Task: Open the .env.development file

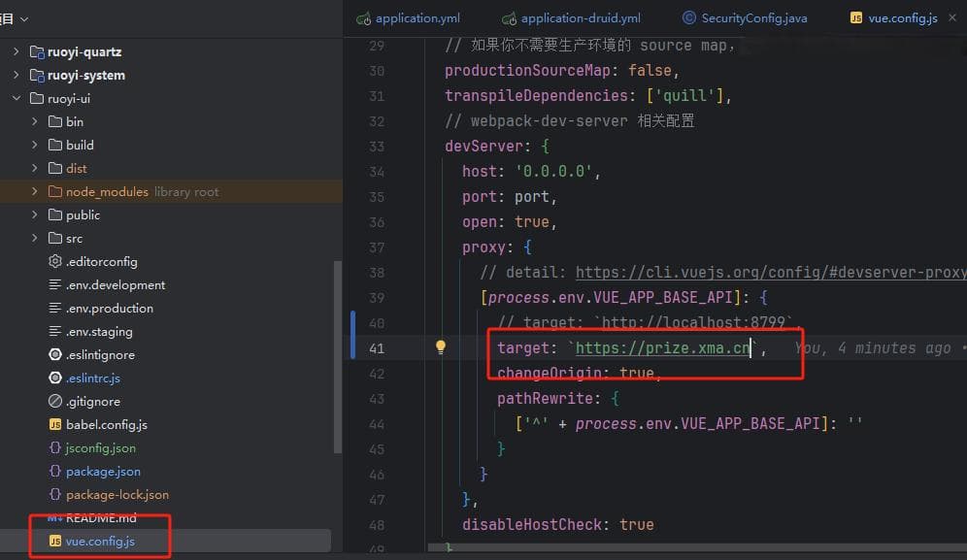Action: [x=116, y=285]
